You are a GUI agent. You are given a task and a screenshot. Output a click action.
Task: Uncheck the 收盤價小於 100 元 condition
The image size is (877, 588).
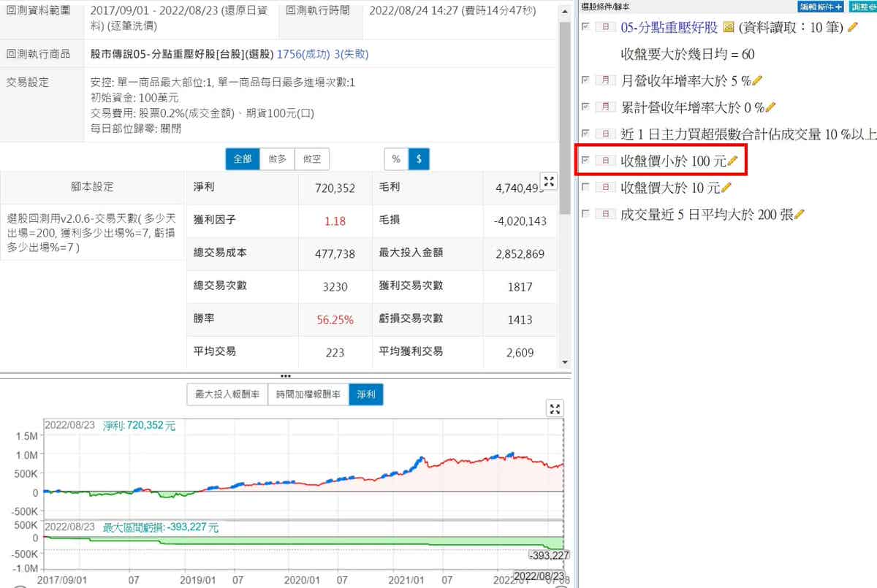585,160
